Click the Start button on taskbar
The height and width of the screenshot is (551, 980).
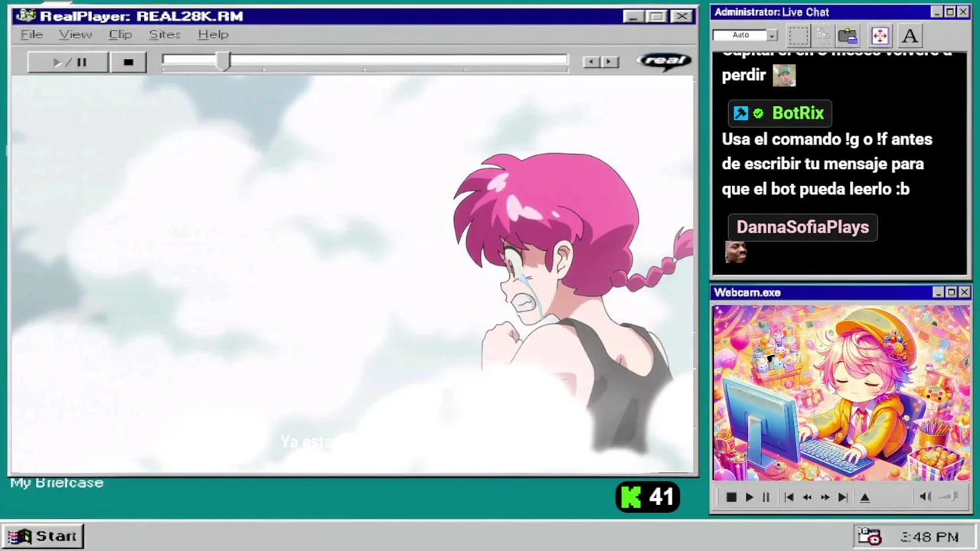[43, 536]
